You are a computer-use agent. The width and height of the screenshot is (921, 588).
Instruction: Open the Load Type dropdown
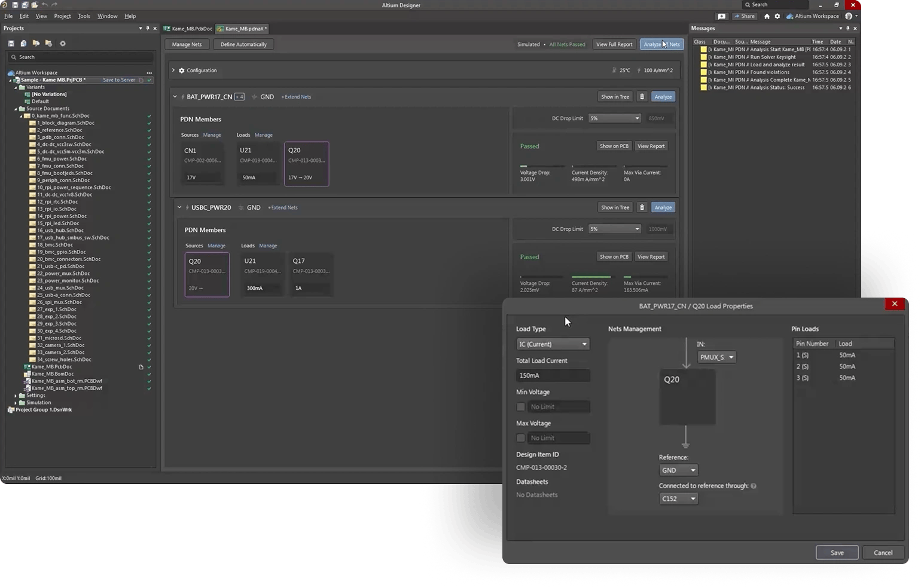click(553, 344)
